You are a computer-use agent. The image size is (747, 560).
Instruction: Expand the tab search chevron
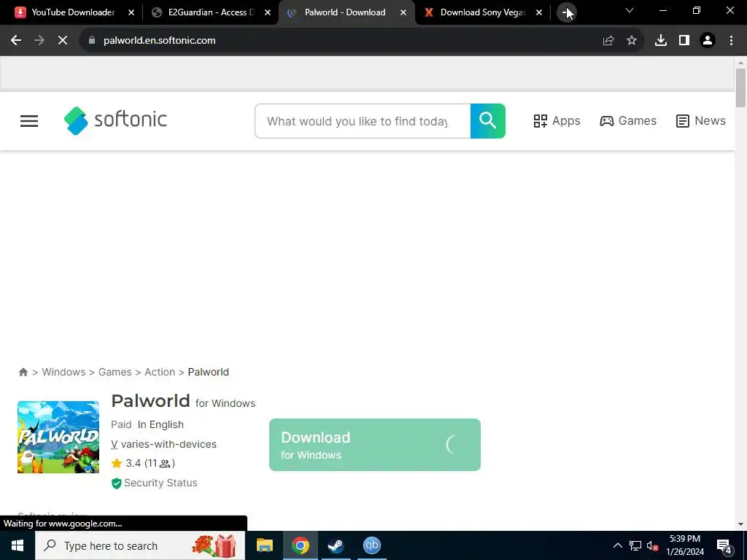[x=630, y=10]
